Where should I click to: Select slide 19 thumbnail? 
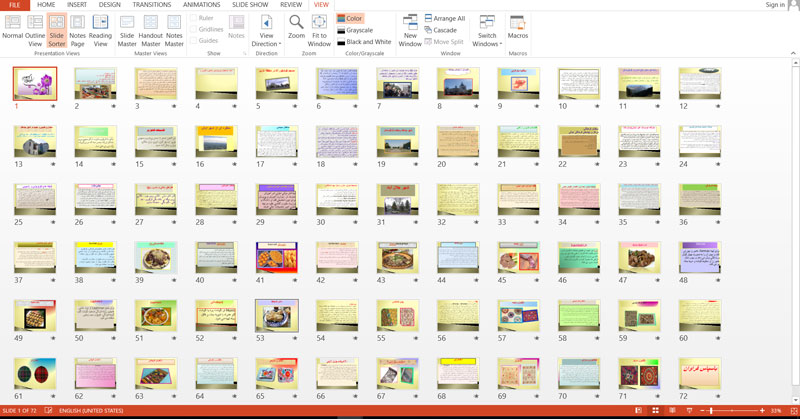click(x=397, y=141)
